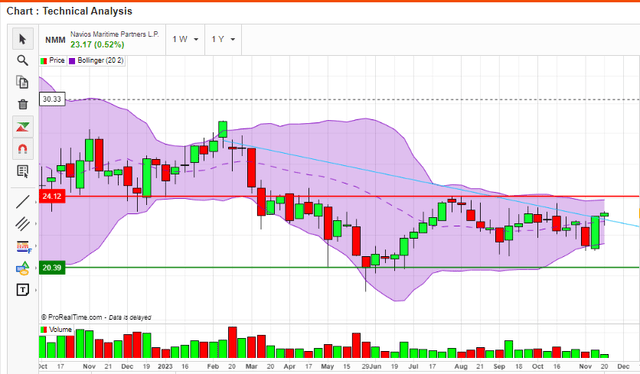
Task: Click the 2023 date axis label
Action: pyautogui.click(x=165, y=367)
